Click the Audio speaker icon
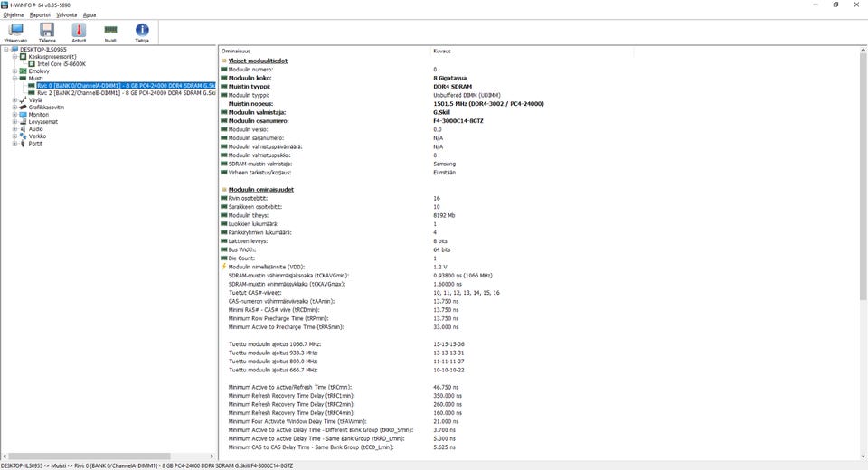The width and height of the screenshot is (868, 470). tap(24, 129)
